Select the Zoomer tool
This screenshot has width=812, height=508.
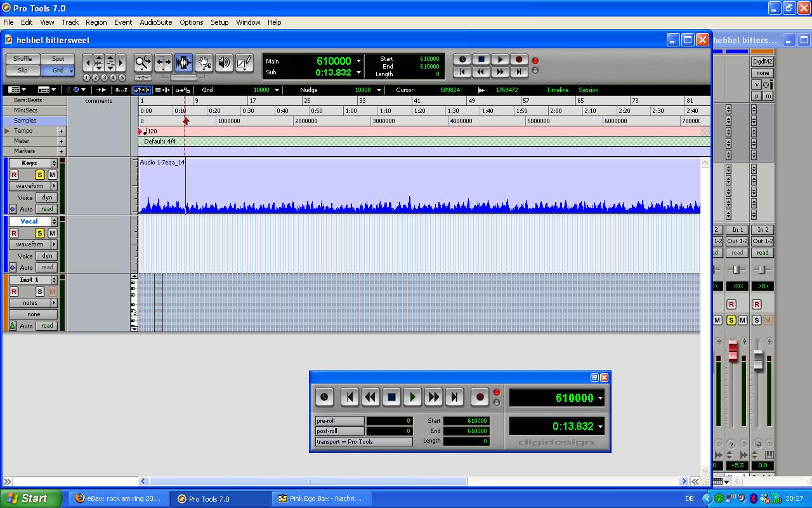143,62
